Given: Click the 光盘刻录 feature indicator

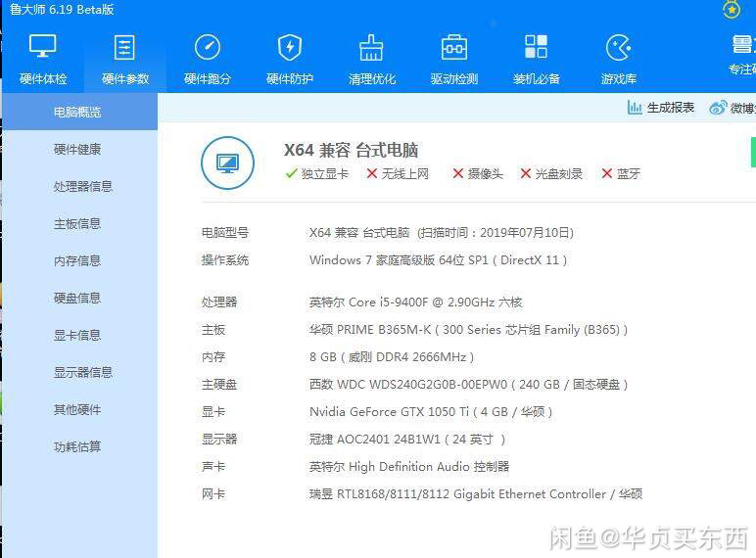Looking at the screenshot, I should point(551,173).
